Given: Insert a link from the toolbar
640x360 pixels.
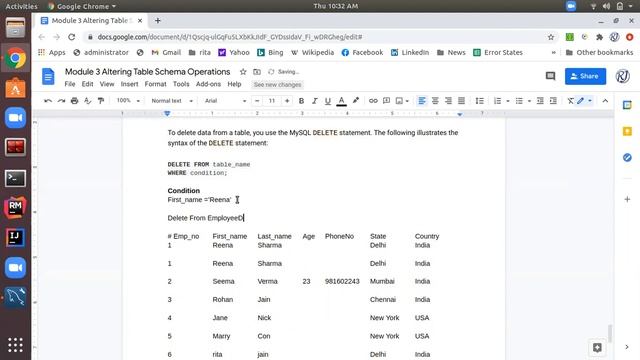Looking at the screenshot, I should tap(373, 101).
